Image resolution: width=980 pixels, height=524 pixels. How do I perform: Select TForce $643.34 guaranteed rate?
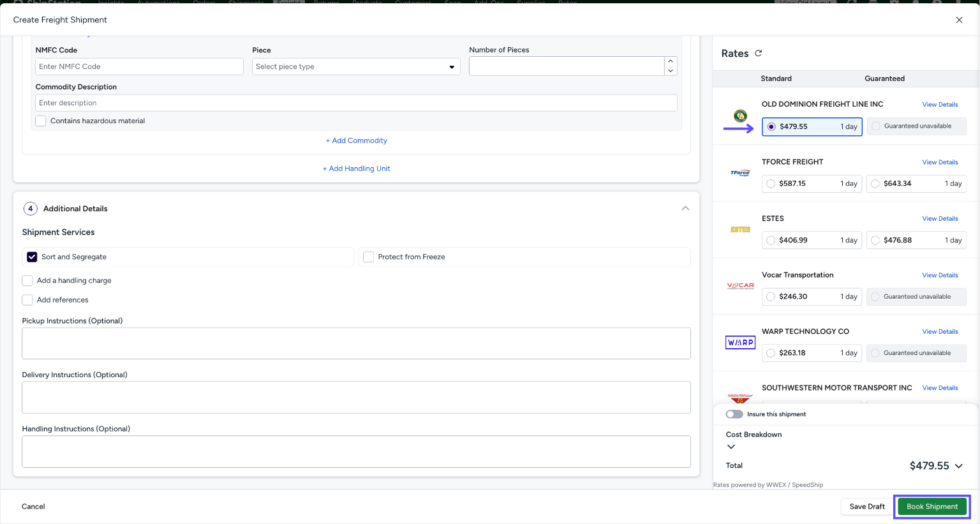[x=917, y=184]
